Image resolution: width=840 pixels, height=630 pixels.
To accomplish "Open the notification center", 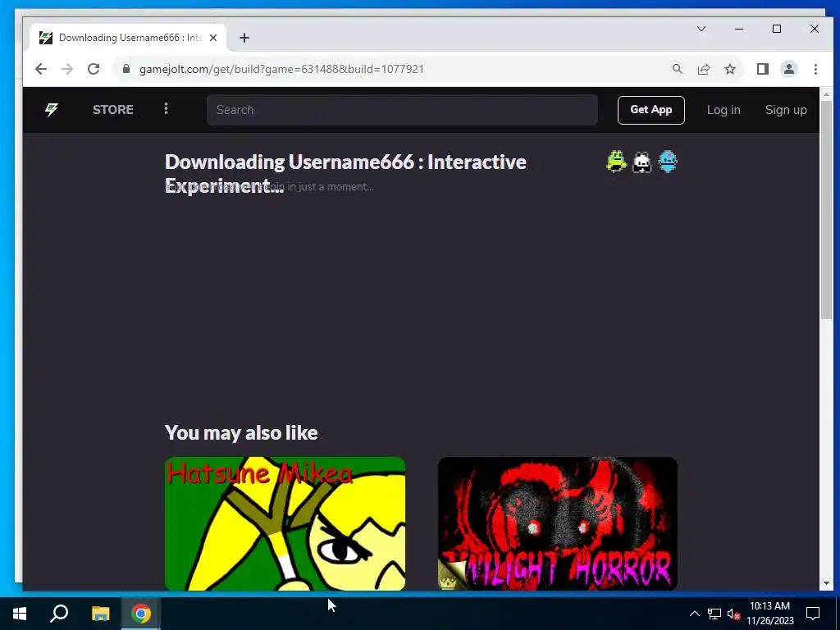I will [813, 614].
